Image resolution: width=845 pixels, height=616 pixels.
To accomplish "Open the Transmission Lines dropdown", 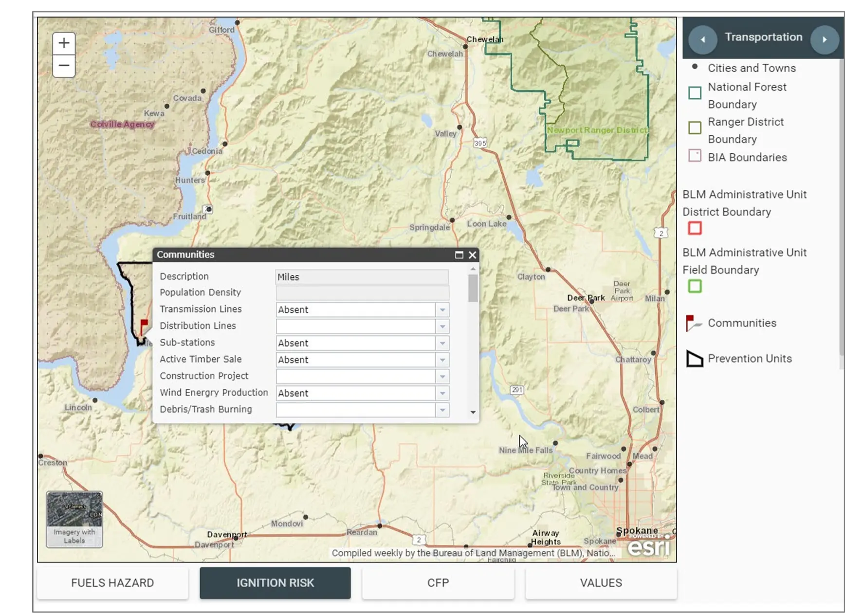I will [441, 309].
